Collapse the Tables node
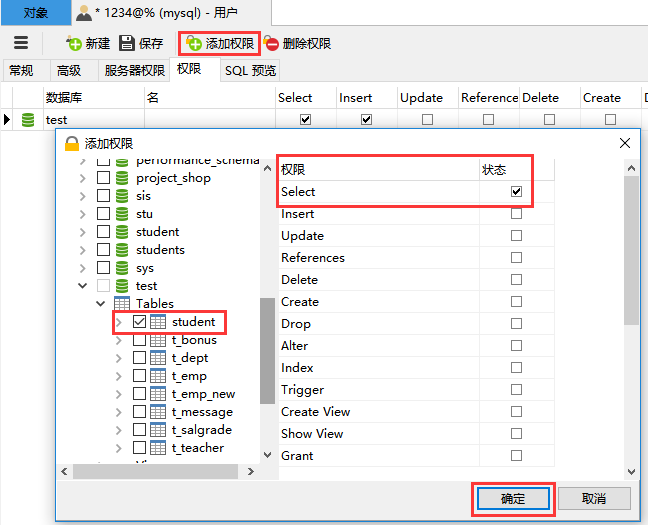The height and width of the screenshot is (525, 648). (100, 304)
